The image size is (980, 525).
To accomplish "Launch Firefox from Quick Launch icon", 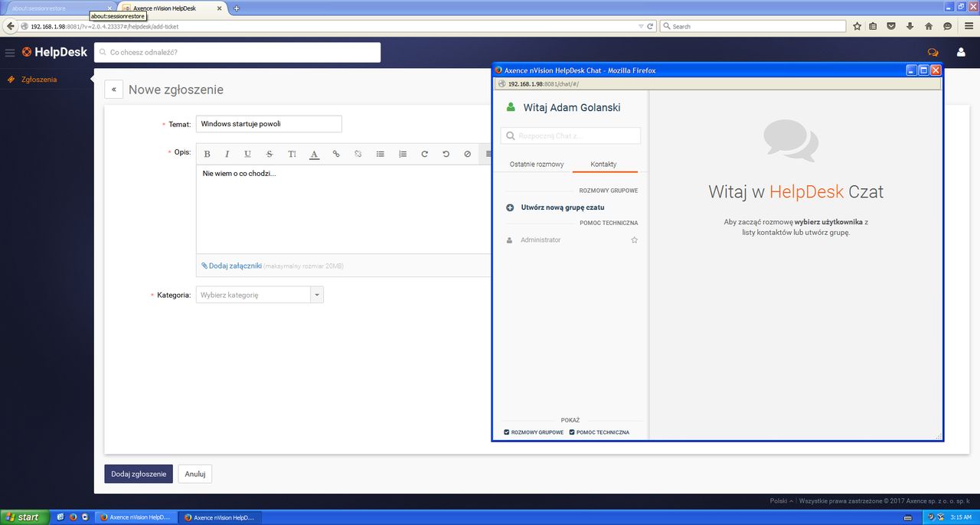I will pos(73,517).
